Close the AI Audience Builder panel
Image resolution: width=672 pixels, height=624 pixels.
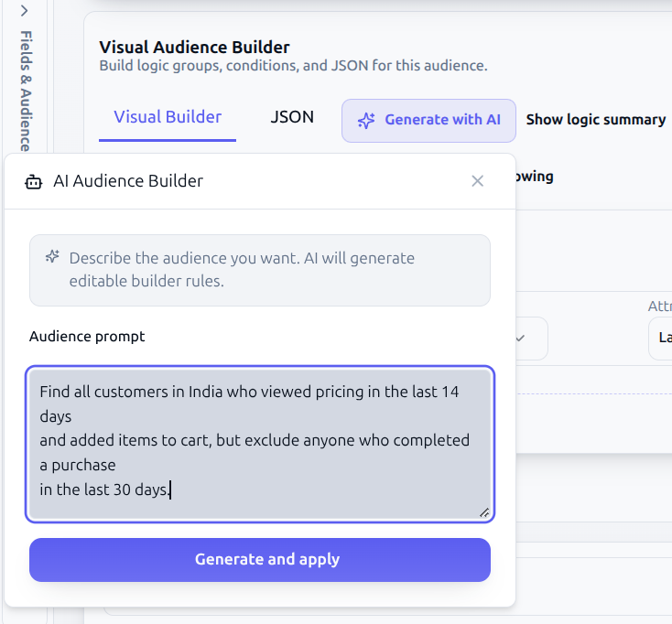coord(477,181)
